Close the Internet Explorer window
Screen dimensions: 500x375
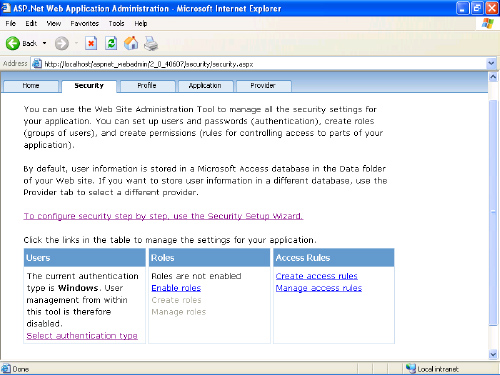pos(492,8)
